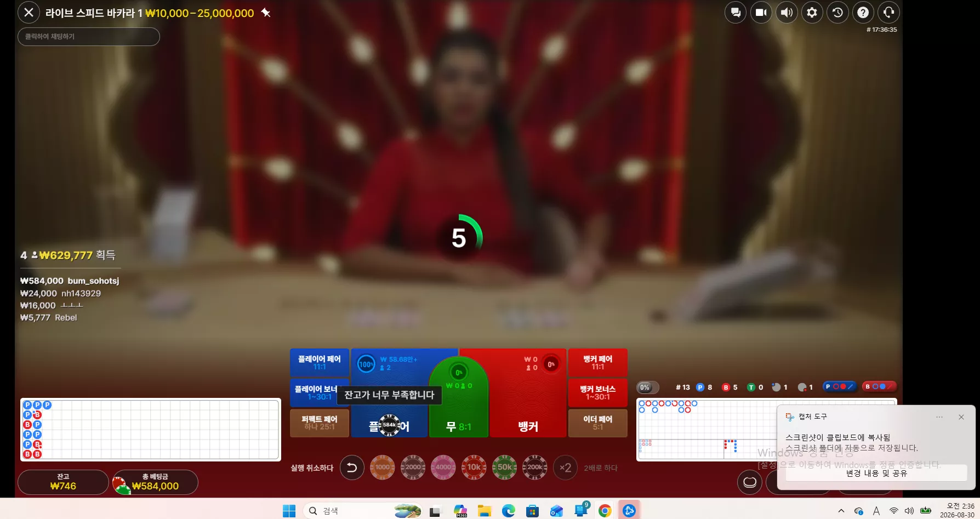Click the balance ₩746 display

(63, 482)
